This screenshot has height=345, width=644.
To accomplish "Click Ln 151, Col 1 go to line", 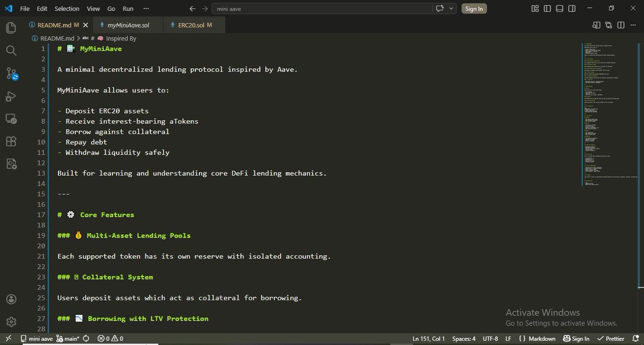I will coord(428,339).
